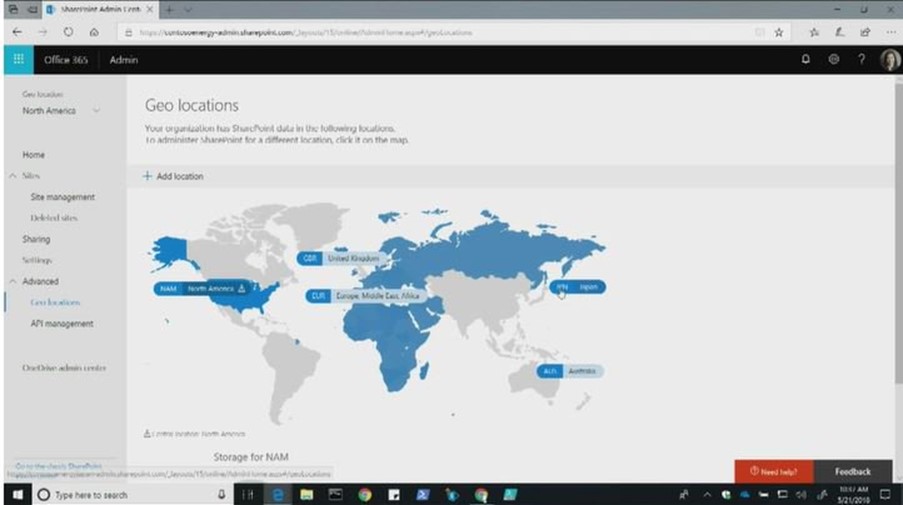Collapse the Advanced section chevron

(13, 281)
